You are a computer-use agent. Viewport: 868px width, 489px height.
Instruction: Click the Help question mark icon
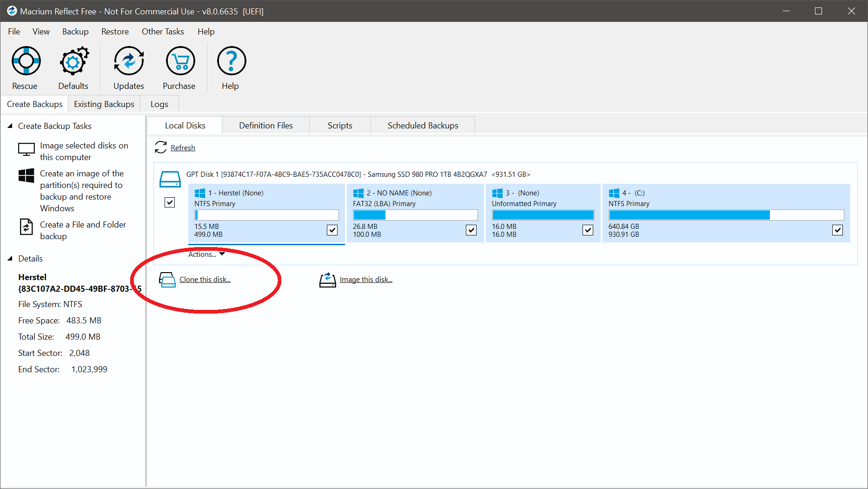click(231, 61)
